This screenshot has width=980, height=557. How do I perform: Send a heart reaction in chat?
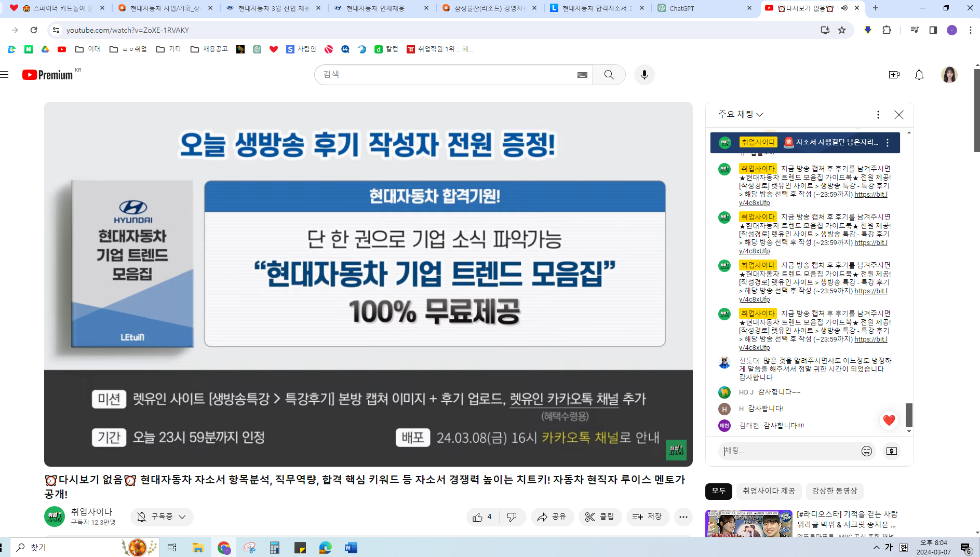(889, 420)
